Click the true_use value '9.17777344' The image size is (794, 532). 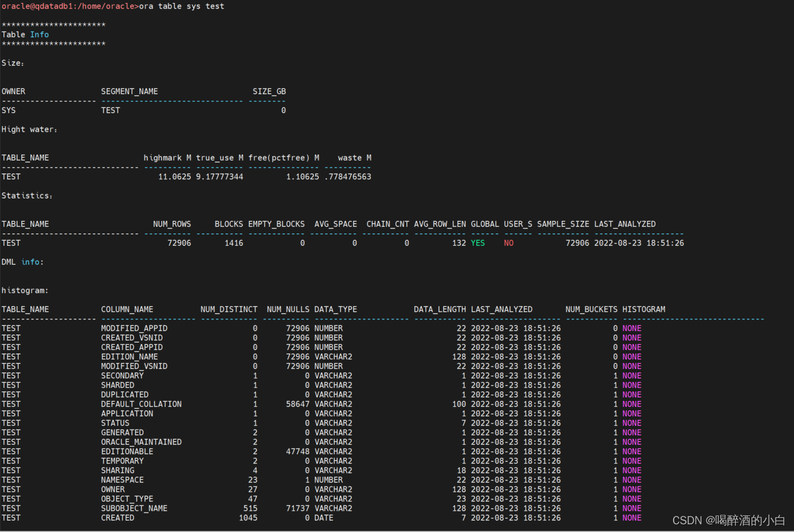219,177
